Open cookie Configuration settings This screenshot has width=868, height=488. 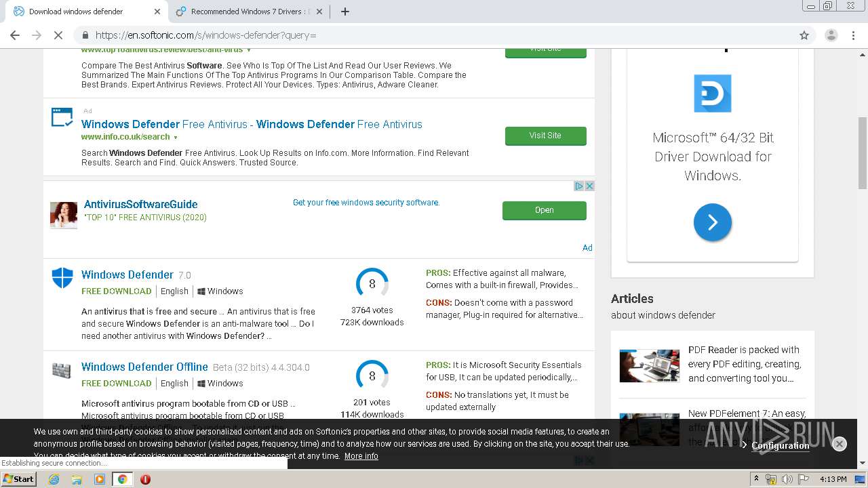pos(780,445)
